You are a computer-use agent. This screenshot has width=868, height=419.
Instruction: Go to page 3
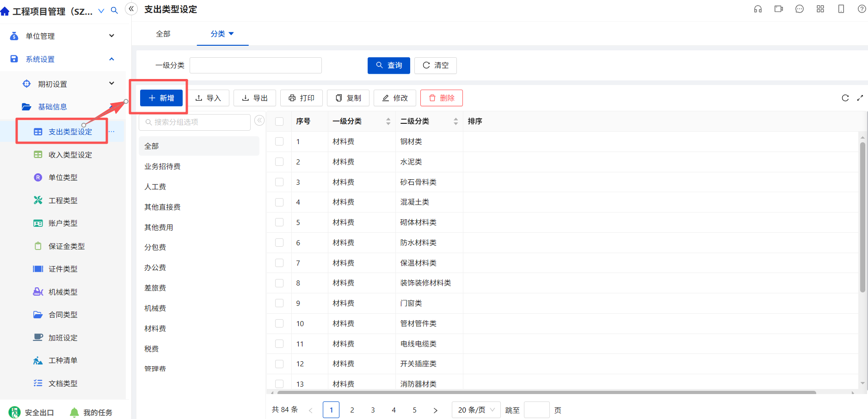(373, 410)
